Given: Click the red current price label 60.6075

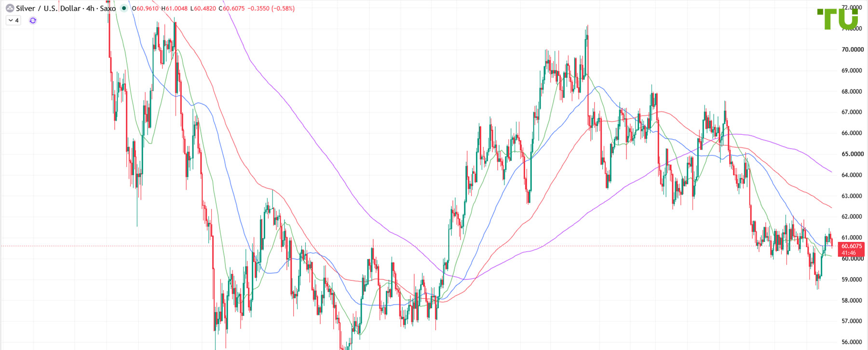Looking at the screenshot, I should [x=852, y=246].
